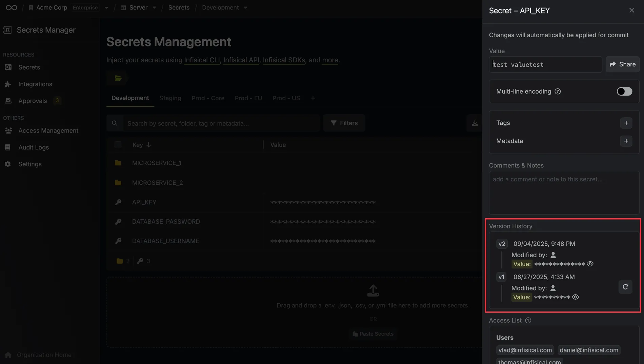The image size is (644, 364).
Task: Reveal the v1 version value
Action: (576, 297)
